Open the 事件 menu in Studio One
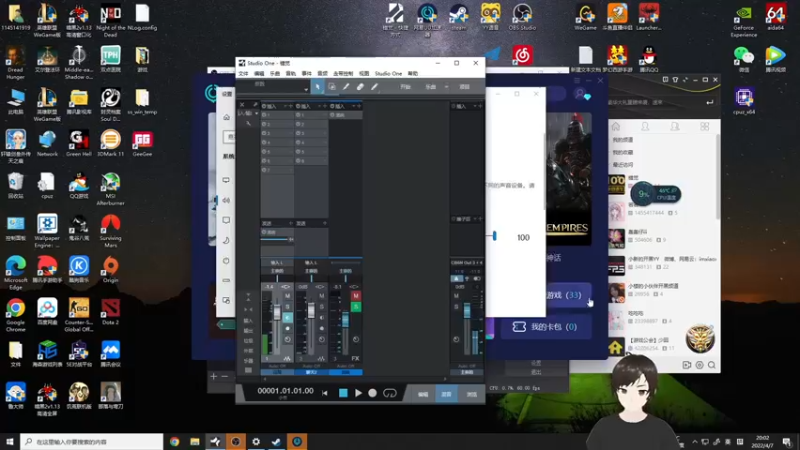Image resolution: width=800 pixels, height=450 pixels. click(x=307, y=73)
